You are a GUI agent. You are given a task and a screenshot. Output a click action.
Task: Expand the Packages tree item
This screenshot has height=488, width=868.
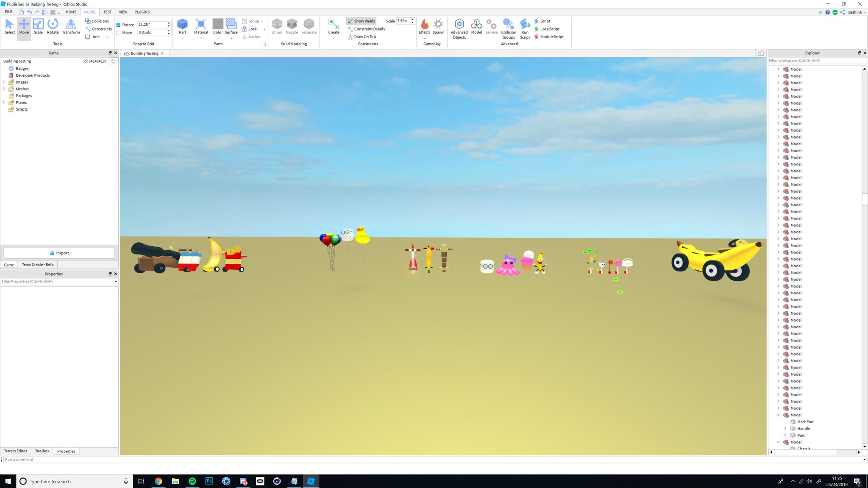(x=3, y=95)
